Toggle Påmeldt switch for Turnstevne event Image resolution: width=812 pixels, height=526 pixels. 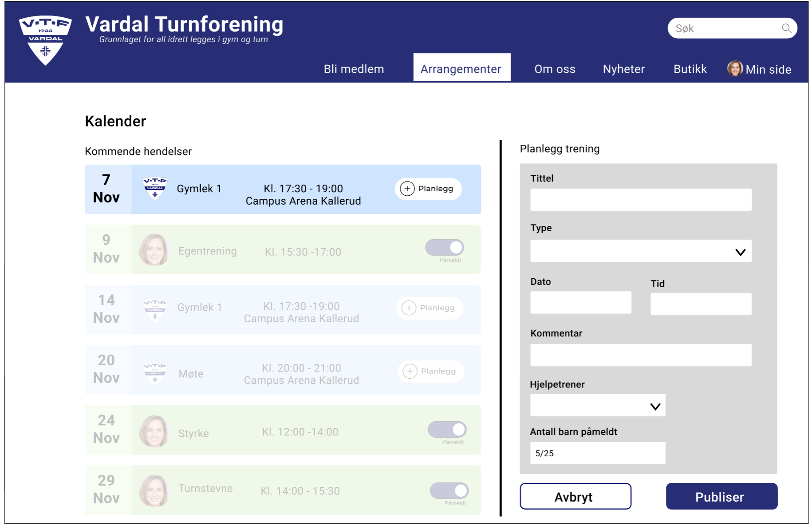click(x=449, y=491)
